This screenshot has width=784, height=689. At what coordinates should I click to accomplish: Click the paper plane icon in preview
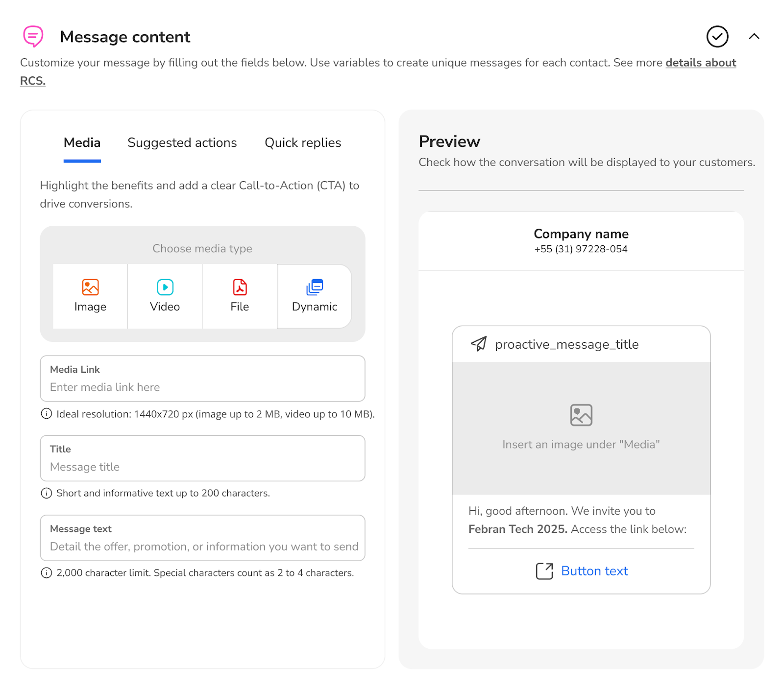coord(479,344)
